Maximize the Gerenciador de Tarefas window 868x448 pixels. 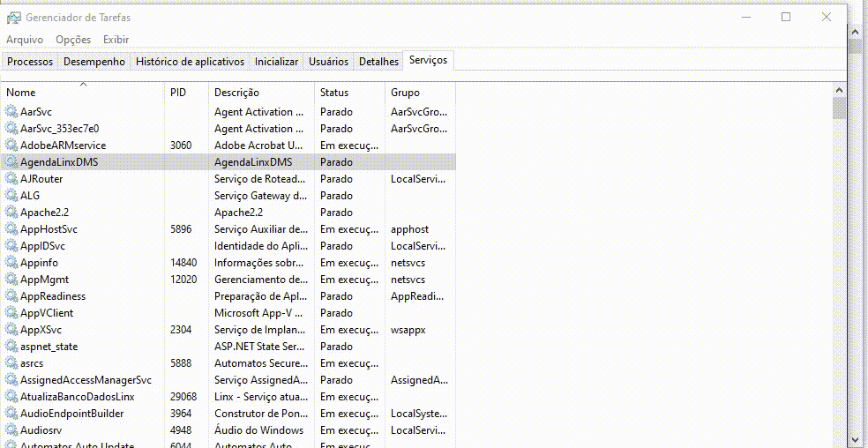click(785, 17)
